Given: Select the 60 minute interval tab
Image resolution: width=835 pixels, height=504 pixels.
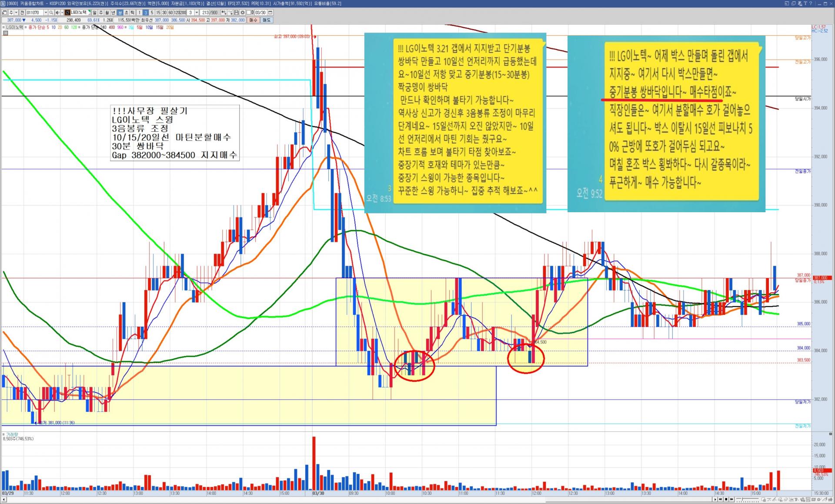Looking at the screenshot, I should click(x=170, y=13).
